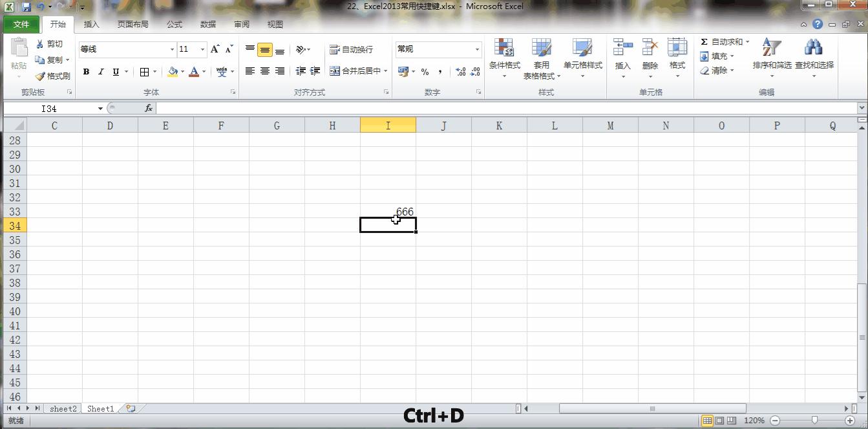Switch to Data (数据) tab
Viewport: 868px width, 429px height.
coord(208,25)
